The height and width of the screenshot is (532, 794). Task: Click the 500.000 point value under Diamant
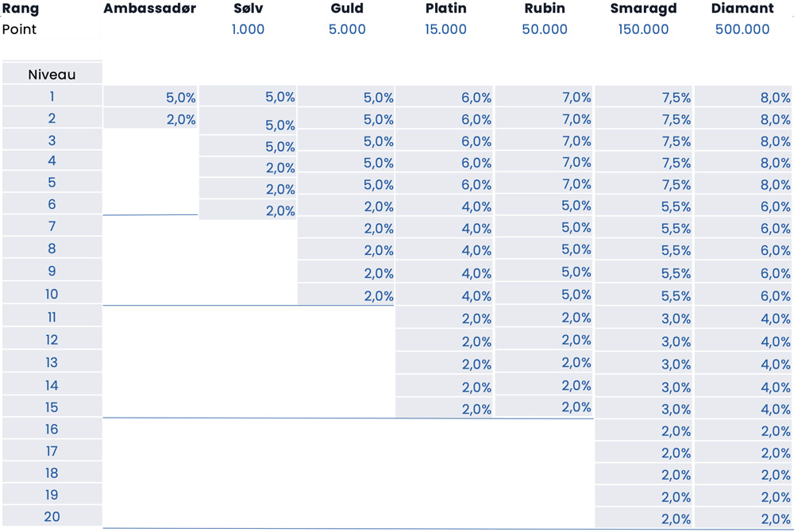click(x=742, y=29)
